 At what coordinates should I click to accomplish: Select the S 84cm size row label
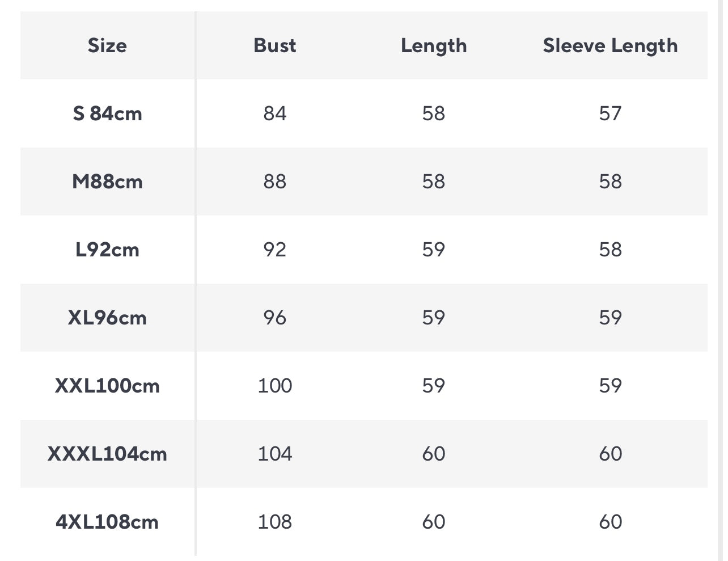pos(107,113)
